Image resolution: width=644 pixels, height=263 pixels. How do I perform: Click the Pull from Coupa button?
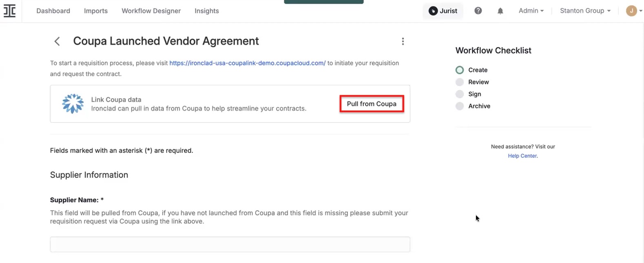tap(372, 104)
